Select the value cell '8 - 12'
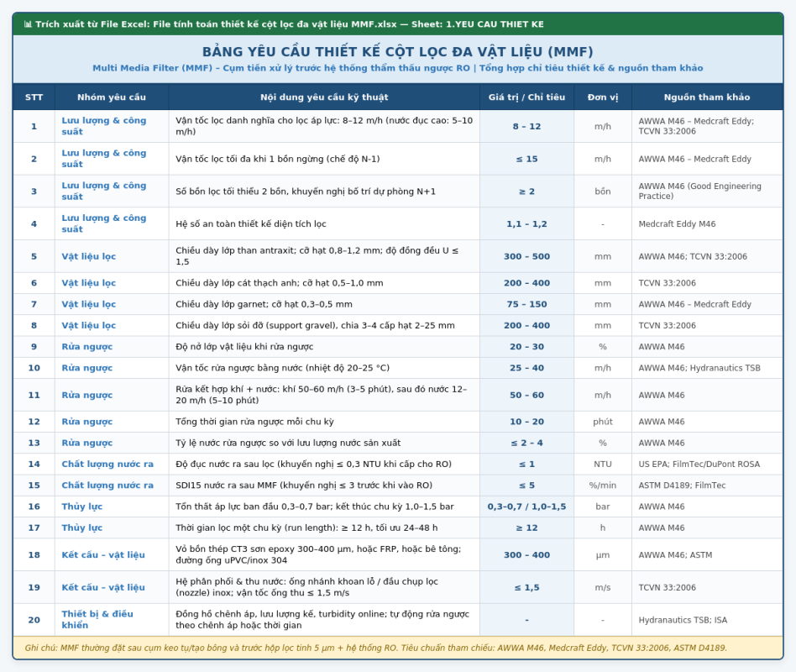This screenshot has height=672, width=796. tap(527, 127)
